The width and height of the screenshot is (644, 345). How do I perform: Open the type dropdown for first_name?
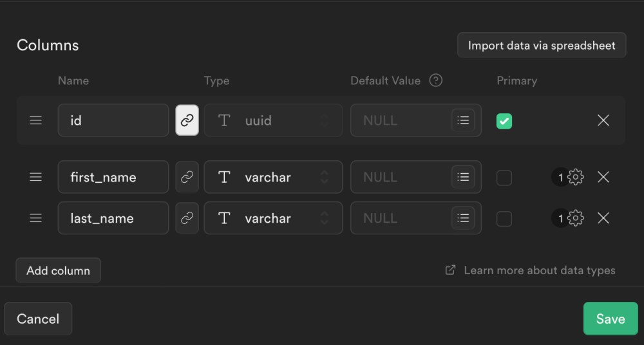click(x=273, y=177)
